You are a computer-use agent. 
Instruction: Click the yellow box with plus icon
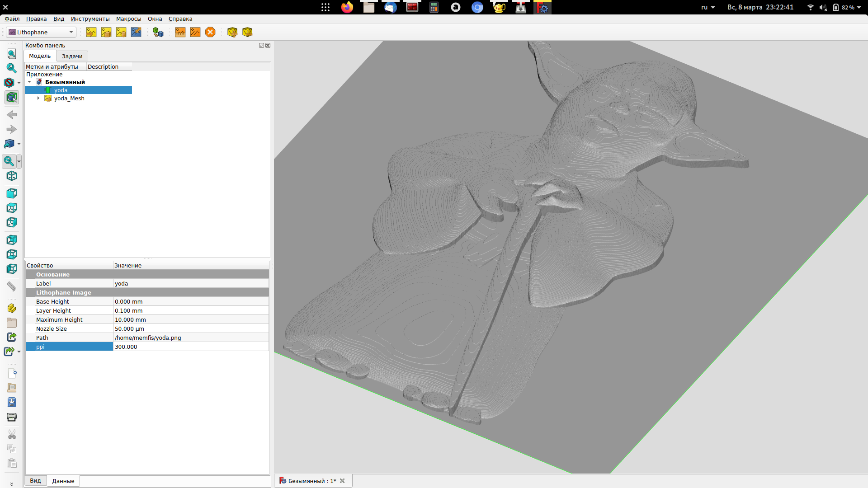(232, 32)
